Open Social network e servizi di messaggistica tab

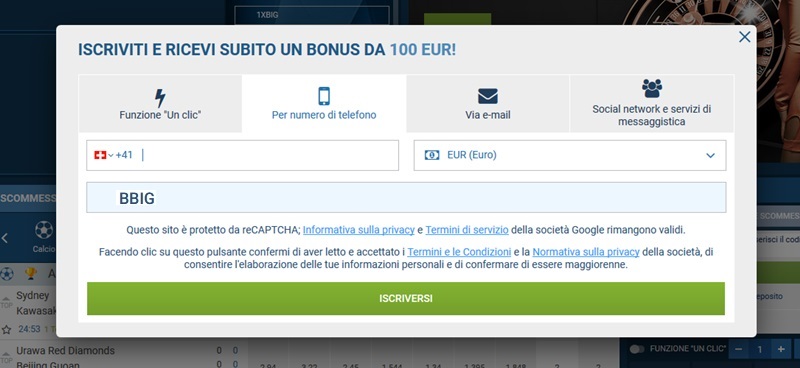[652, 104]
